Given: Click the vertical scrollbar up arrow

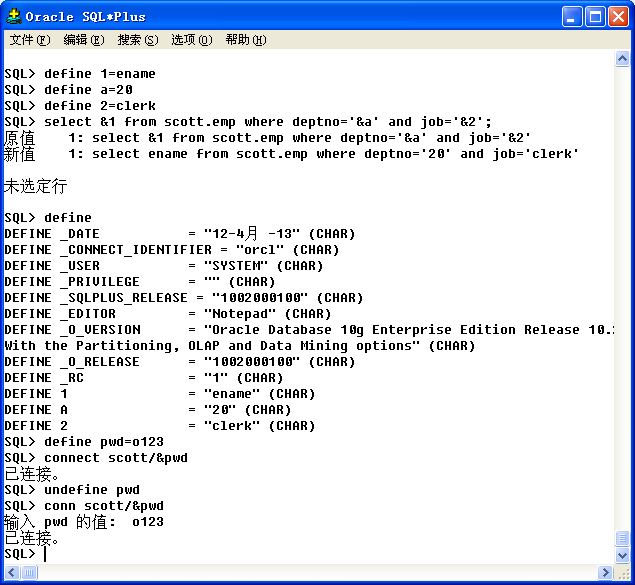Looking at the screenshot, I should tap(622, 59).
